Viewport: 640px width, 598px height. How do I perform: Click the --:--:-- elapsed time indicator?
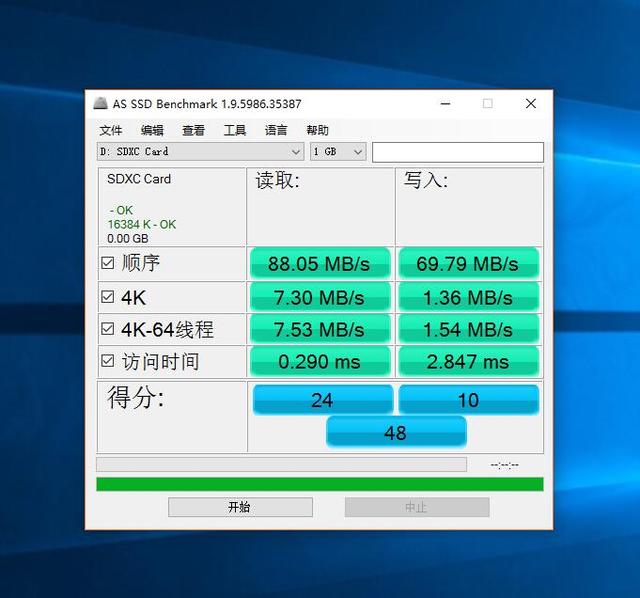(505, 465)
